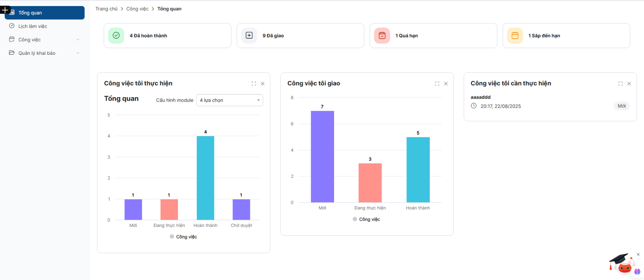Screen dimensions: 644x280
Task: Expand Công việc tôi giao chart fullscreen
Action: [x=437, y=84]
